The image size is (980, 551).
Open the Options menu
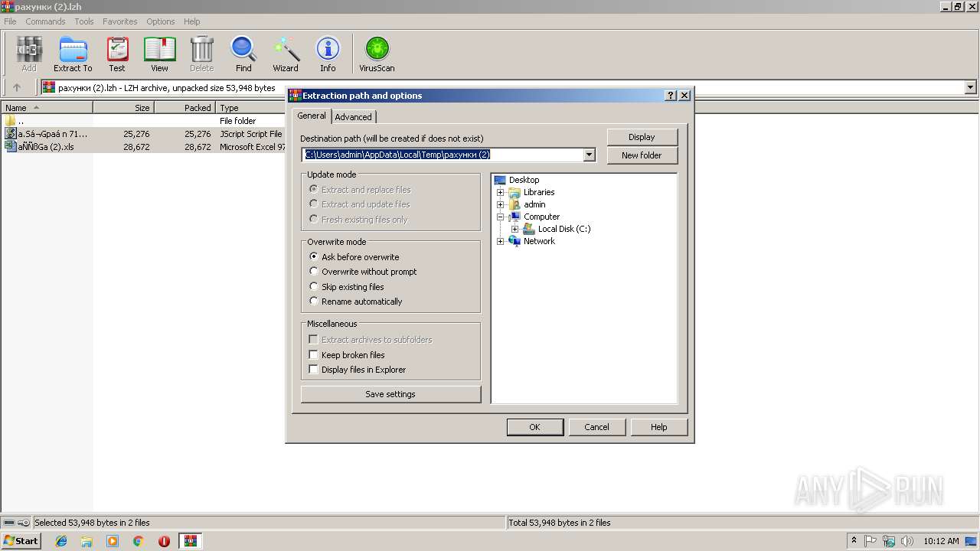click(161, 21)
